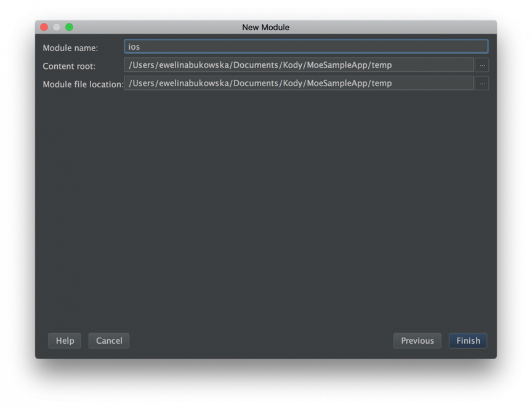Screen dimensions: 532x409
Task: Finish creating the new module
Action: [x=468, y=341]
